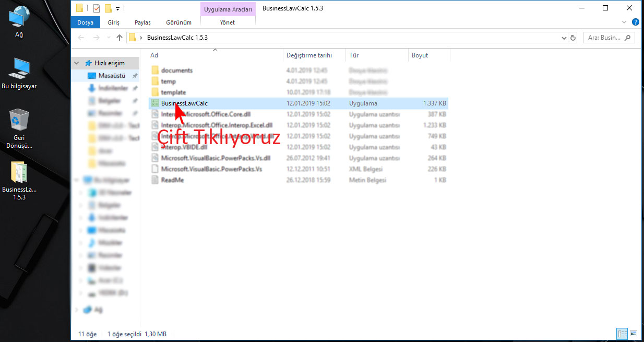Screen dimensions: 644x342
Task: Open the recent locations dropdown arrow
Action: (x=109, y=38)
